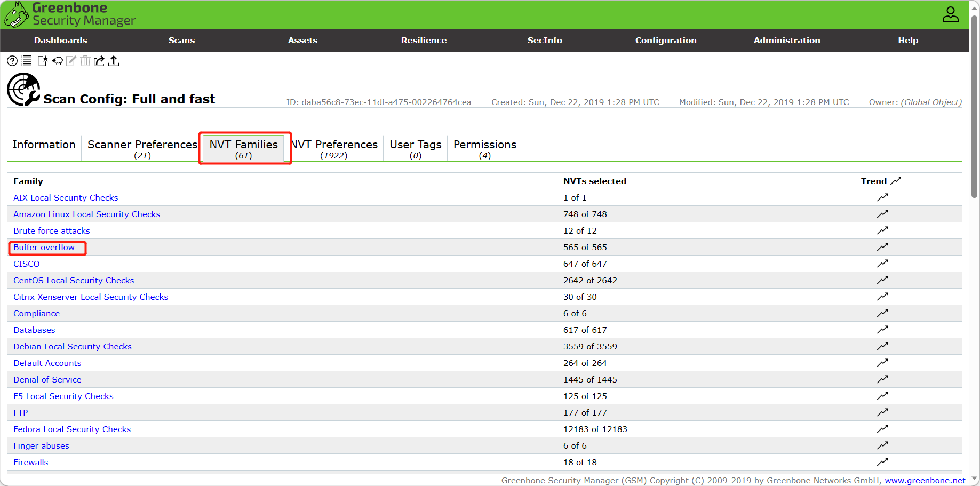The width and height of the screenshot is (980, 486).
Task: Click trend icon for Finger abuses
Action: pos(882,445)
